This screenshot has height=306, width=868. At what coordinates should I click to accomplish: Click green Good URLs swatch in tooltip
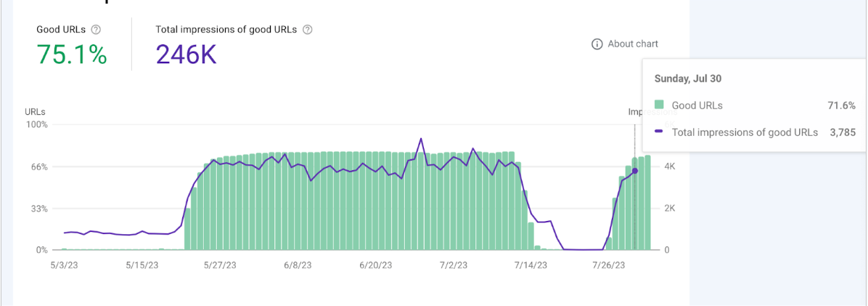pos(659,105)
